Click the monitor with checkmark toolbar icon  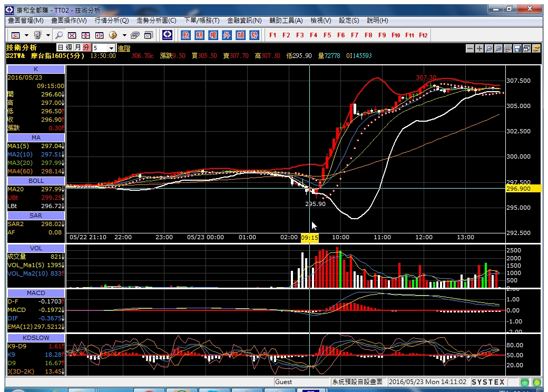tap(37, 35)
